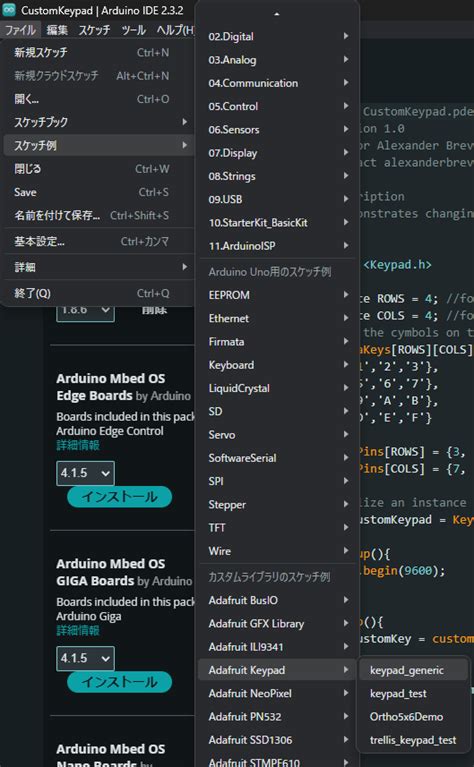Select 開く... menu entry
The image size is (474, 767).
click(98, 99)
